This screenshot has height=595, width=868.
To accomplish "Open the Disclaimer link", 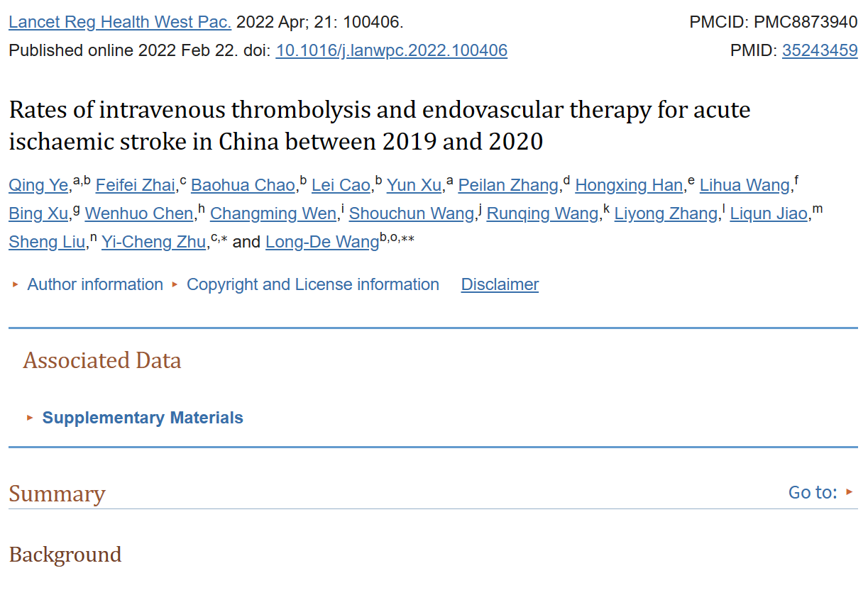I will pos(500,284).
